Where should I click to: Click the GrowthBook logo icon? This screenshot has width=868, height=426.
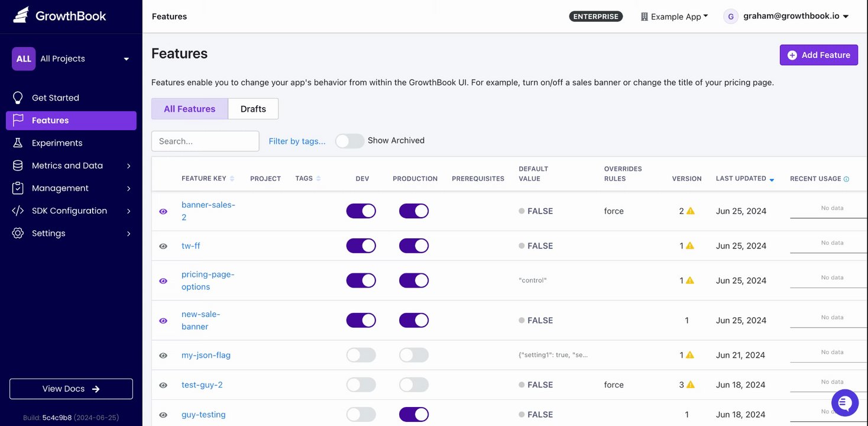click(21, 16)
